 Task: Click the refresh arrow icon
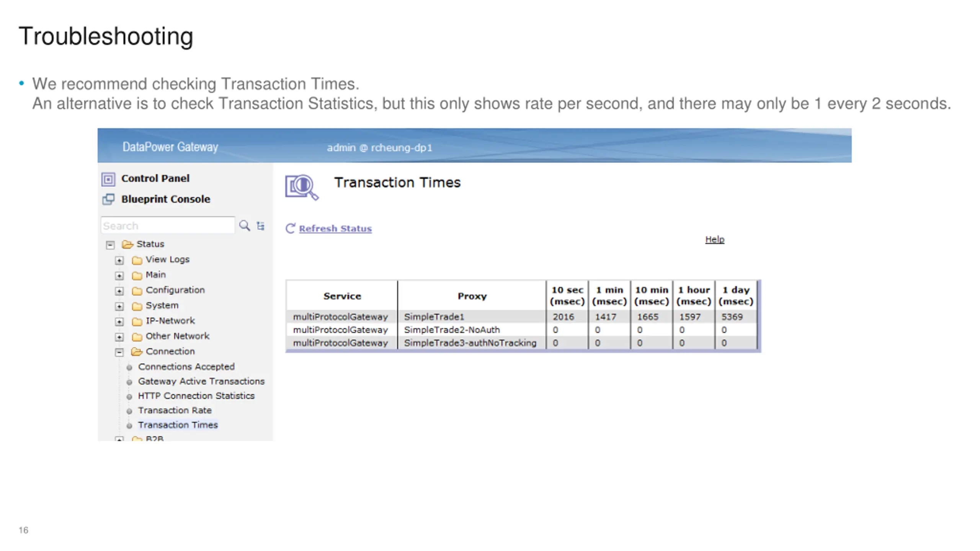click(x=291, y=228)
